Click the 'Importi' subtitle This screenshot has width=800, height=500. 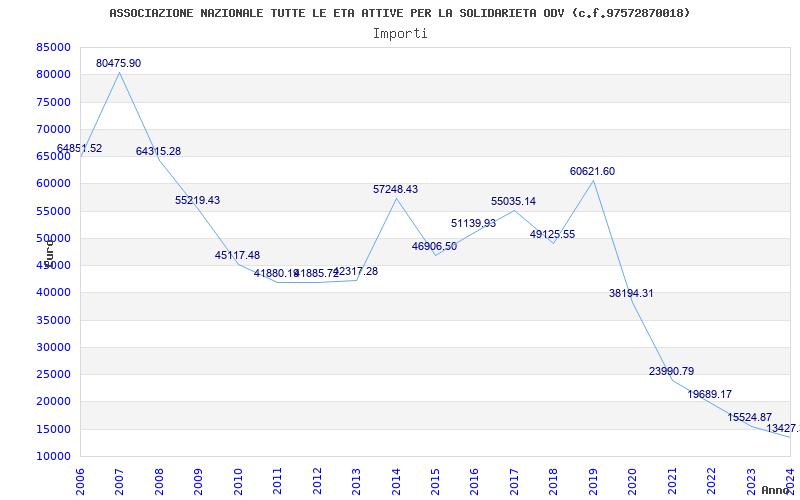click(x=400, y=34)
